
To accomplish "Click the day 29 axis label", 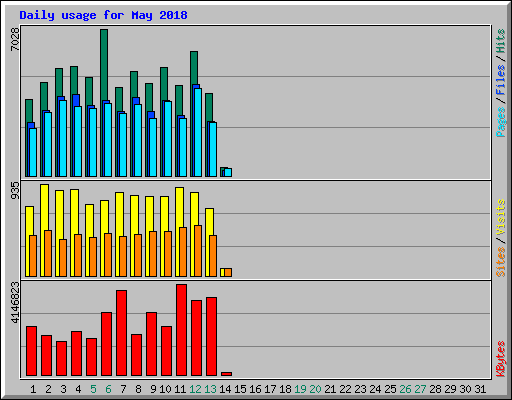I will tap(450, 389).
